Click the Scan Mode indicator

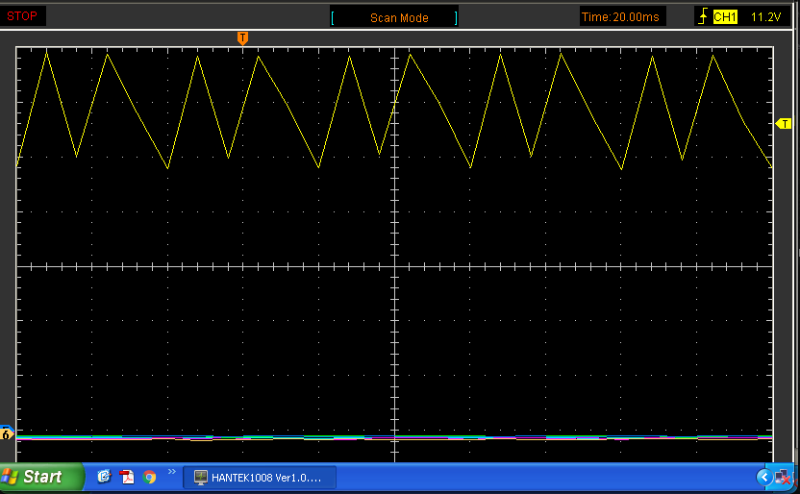coord(399,18)
